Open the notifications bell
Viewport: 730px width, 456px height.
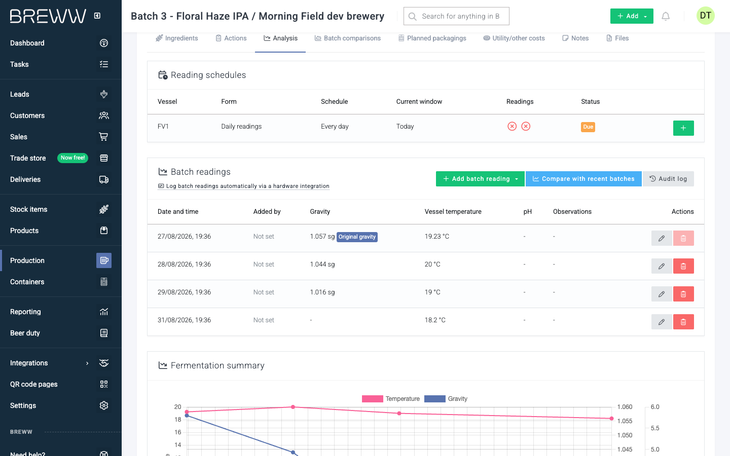click(666, 16)
